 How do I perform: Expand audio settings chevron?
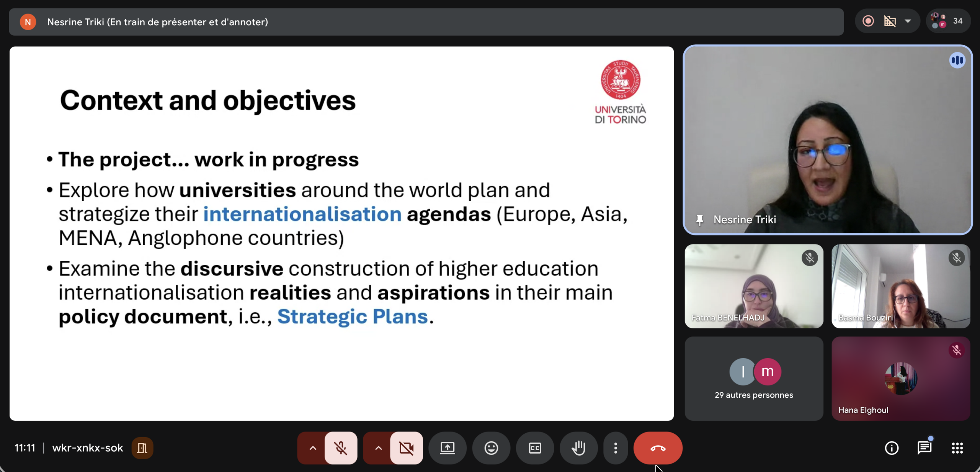(313, 448)
